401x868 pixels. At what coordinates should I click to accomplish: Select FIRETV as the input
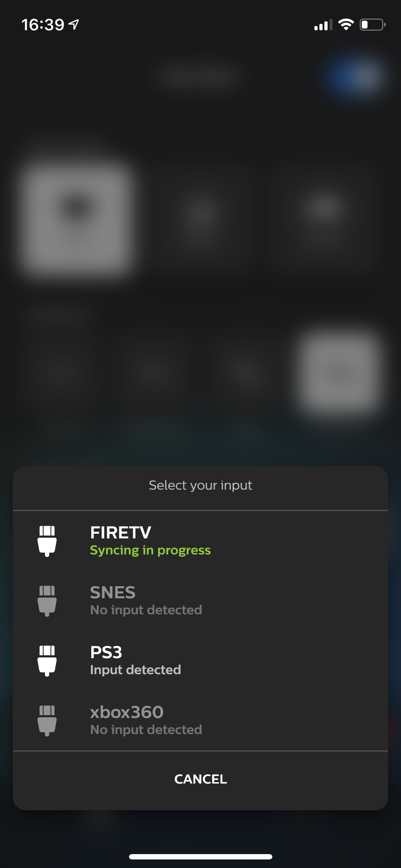[x=200, y=541]
